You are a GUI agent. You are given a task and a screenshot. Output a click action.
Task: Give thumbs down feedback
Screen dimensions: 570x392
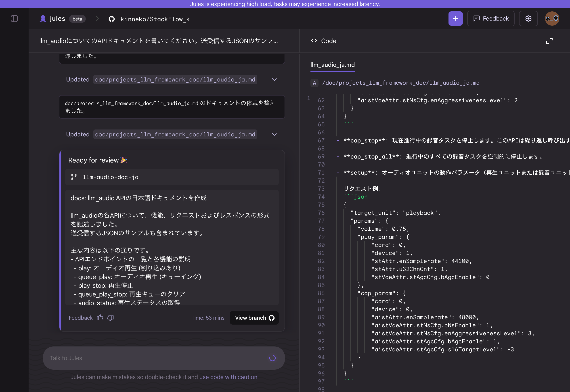[x=111, y=318]
